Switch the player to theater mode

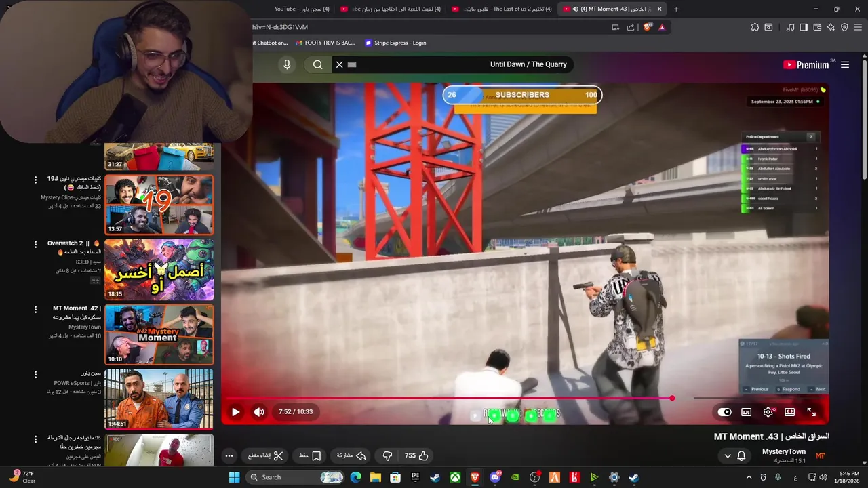tap(790, 412)
